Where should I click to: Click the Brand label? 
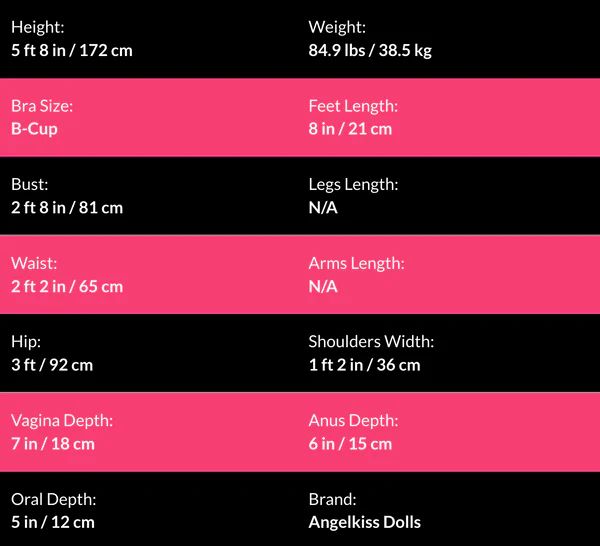click(x=333, y=499)
